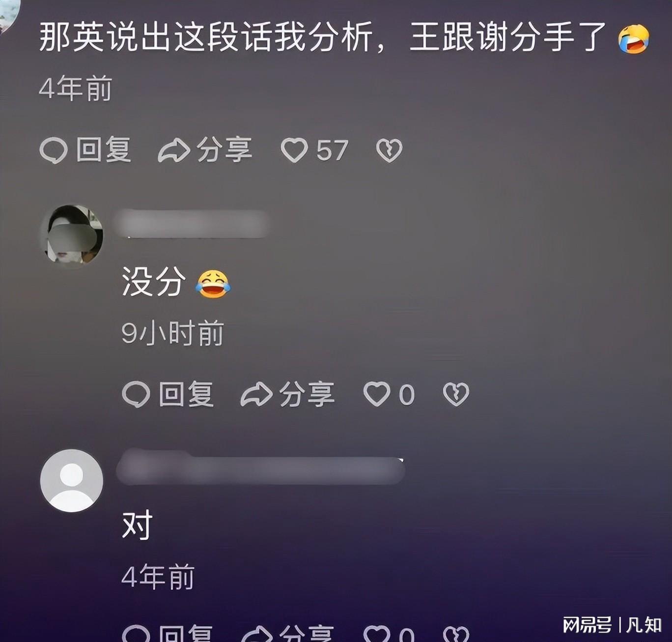The height and width of the screenshot is (642, 672).
Task: Tap reply bubble icon under 没分 comment
Action: click(x=136, y=394)
